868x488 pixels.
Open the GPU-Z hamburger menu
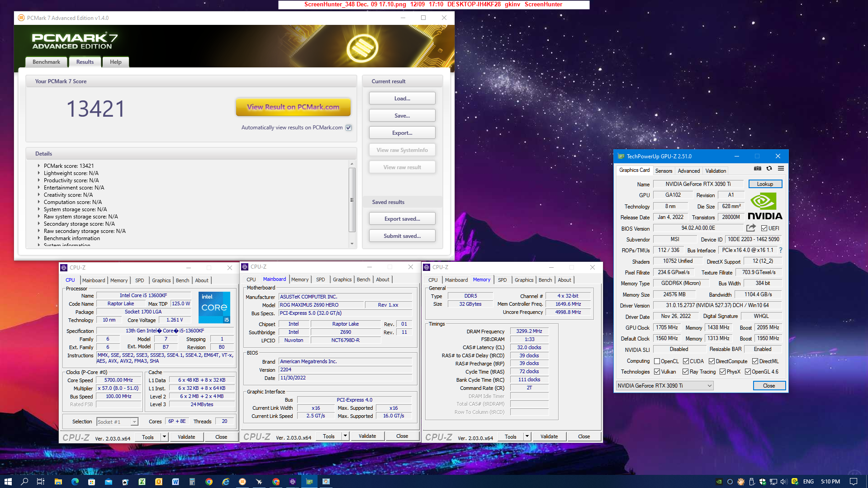pyautogui.click(x=781, y=169)
